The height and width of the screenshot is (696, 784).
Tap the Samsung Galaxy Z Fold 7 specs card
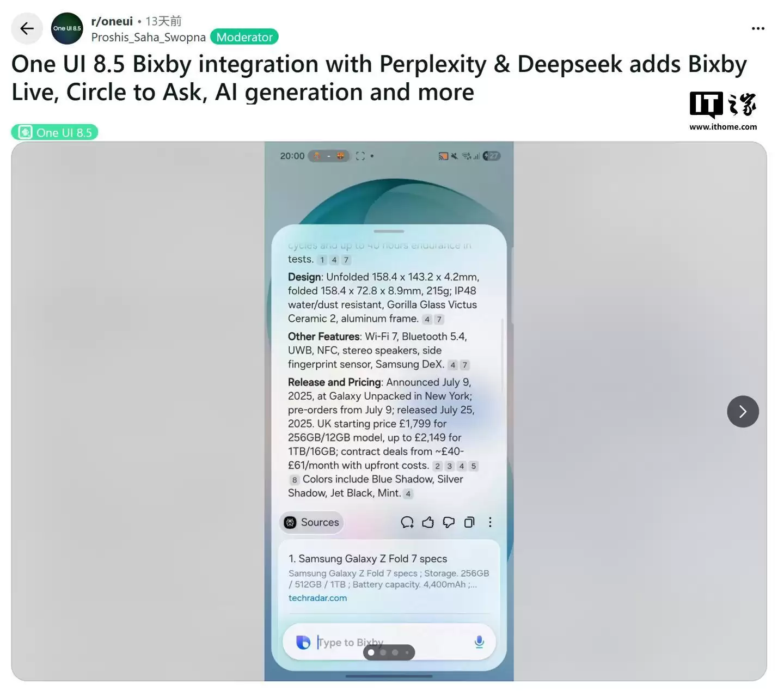point(389,577)
